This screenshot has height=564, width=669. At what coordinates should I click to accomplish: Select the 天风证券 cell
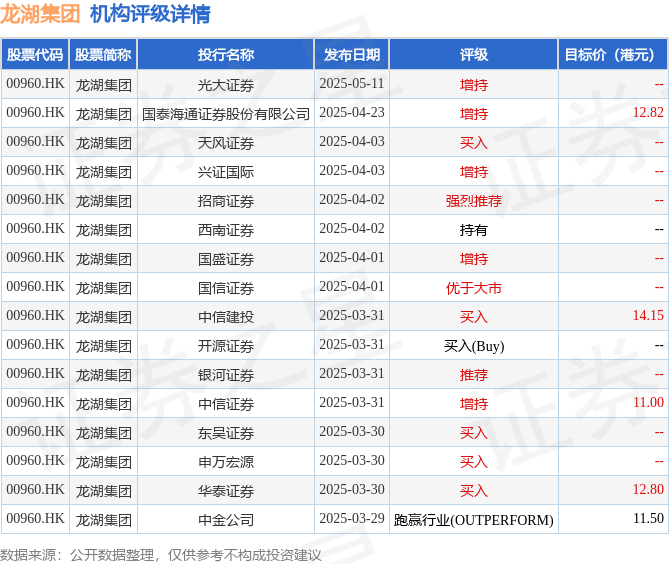tap(226, 143)
